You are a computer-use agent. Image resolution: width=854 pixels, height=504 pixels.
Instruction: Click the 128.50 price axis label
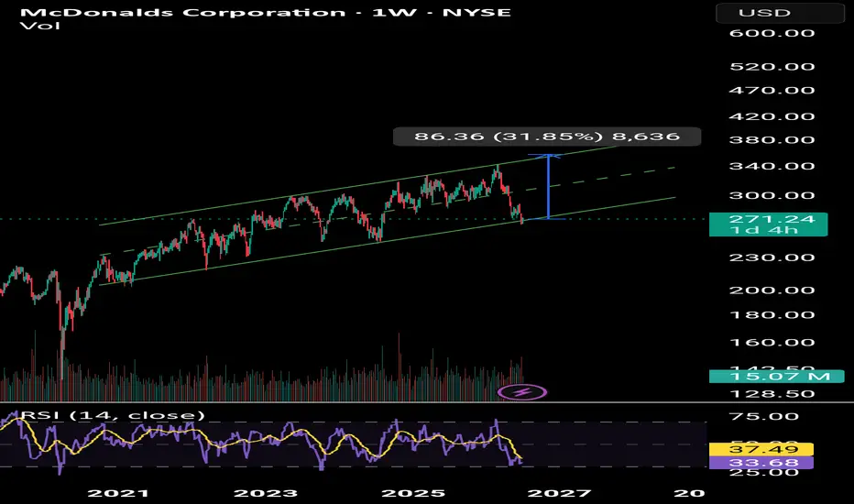click(772, 394)
